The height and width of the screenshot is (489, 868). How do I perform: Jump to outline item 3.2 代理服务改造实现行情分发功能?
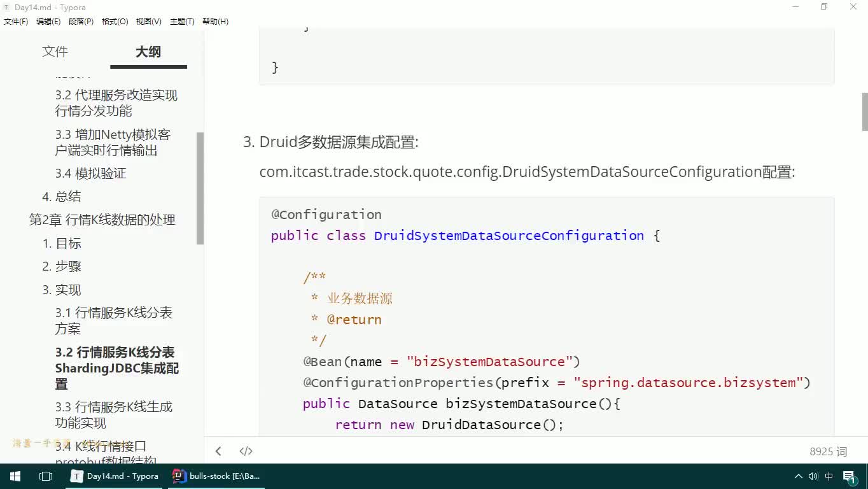(116, 103)
